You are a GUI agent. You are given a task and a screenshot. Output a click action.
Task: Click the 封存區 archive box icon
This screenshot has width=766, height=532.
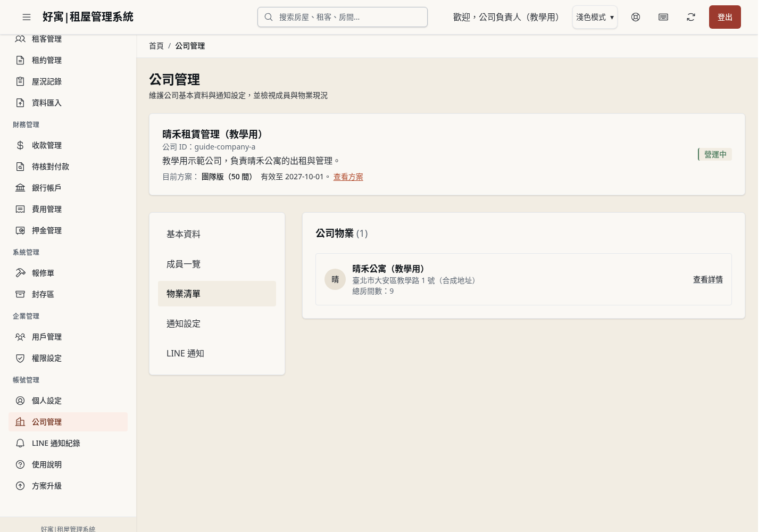[x=20, y=294]
